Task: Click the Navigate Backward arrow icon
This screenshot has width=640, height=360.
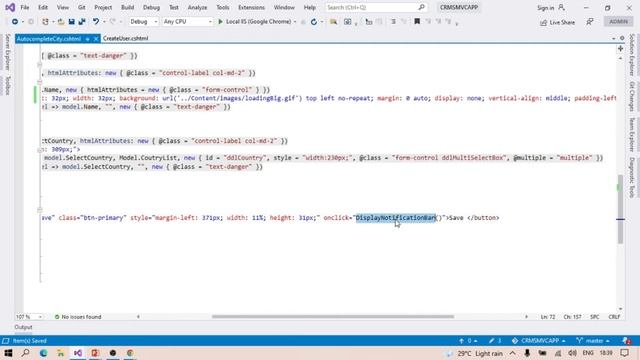Action: click(x=15, y=22)
